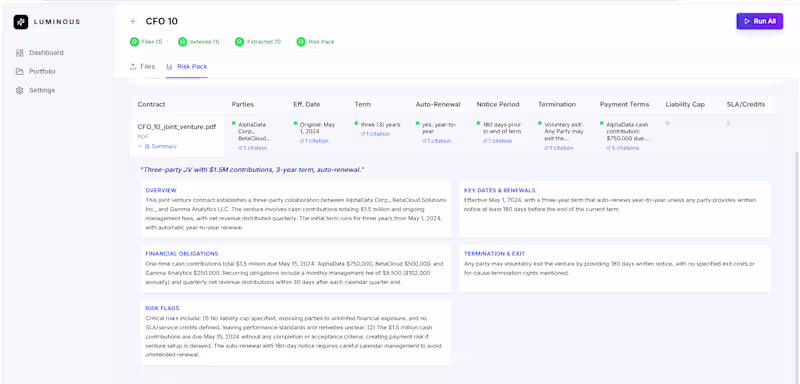The height and width of the screenshot is (384, 800).
Task: Select the 'three (3) years' term cell
Action: (380, 124)
